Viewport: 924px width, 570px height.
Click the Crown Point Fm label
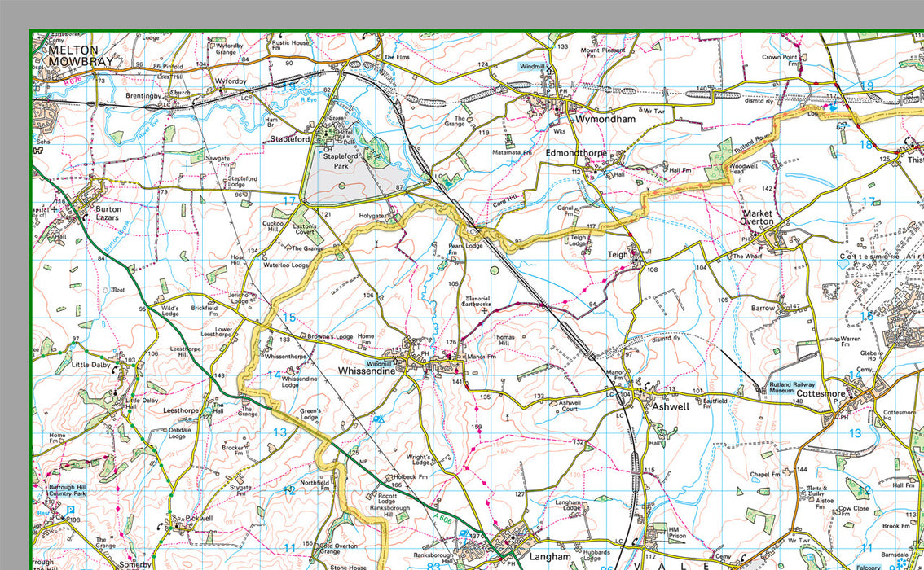click(779, 60)
